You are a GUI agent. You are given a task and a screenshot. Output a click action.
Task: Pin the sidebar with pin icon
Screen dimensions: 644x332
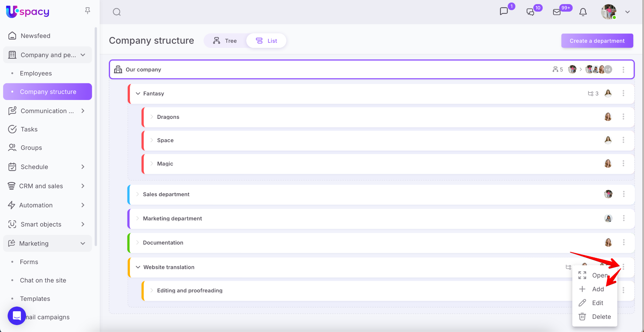tap(88, 11)
